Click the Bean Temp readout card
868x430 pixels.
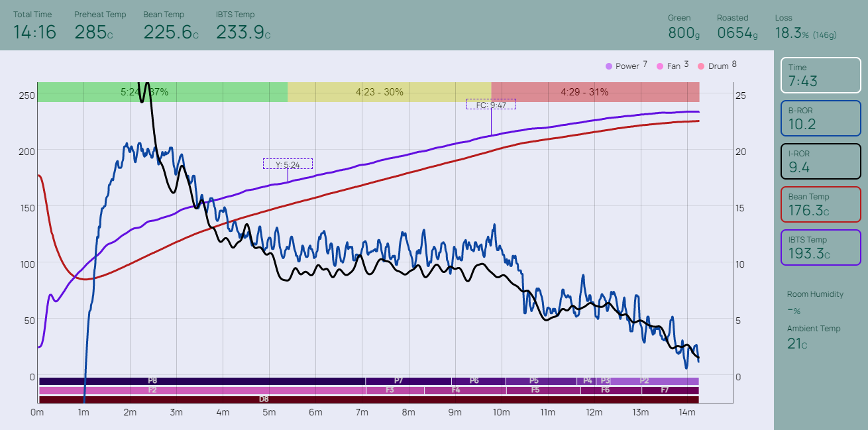click(820, 204)
